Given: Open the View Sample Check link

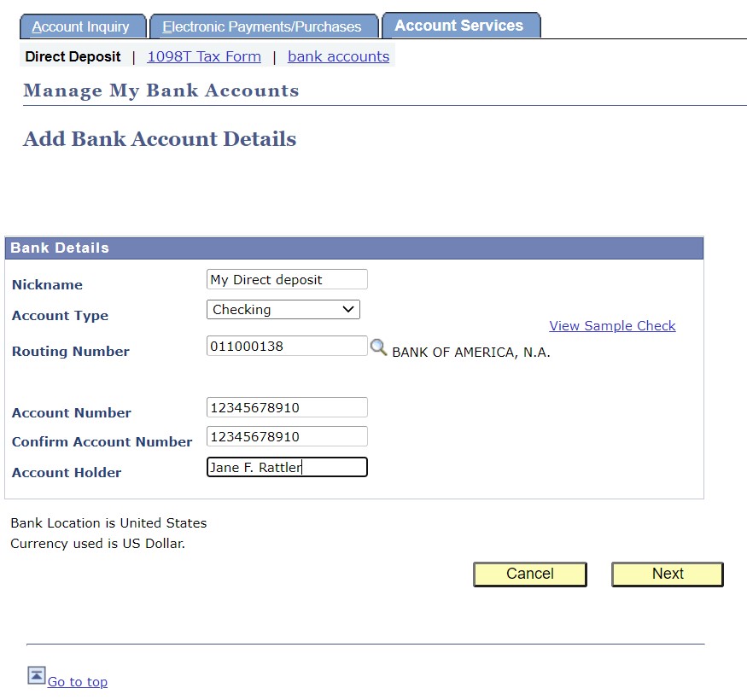Looking at the screenshot, I should (612, 325).
